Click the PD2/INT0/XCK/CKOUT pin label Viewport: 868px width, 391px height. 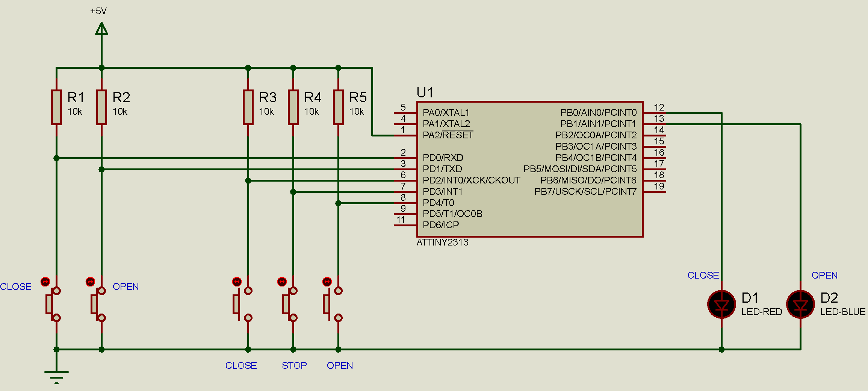click(x=472, y=180)
